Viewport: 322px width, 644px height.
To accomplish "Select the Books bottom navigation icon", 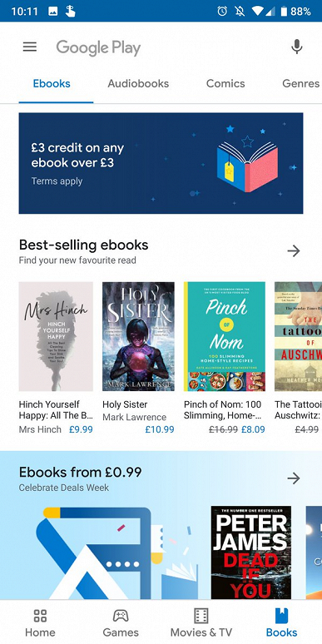I will click(281, 622).
